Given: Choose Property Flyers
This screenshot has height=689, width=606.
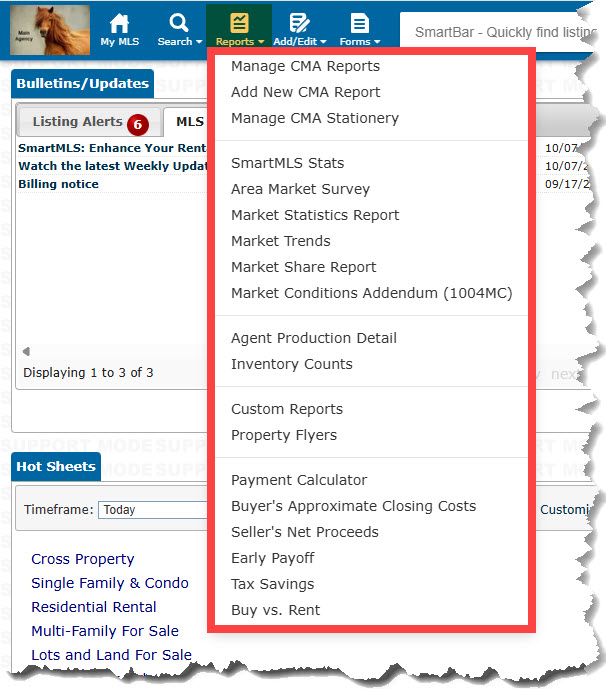Looking at the screenshot, I should pos(284,435).
